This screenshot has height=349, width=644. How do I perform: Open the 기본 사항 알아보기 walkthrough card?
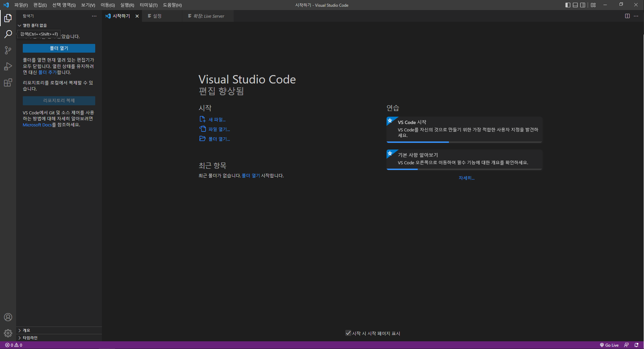coord(464,160)
